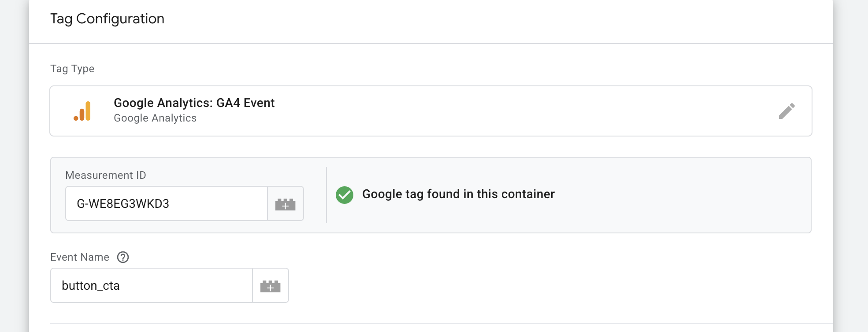The width and height of the screenshot is (868, 332).
Task: Click the Google Analytics bar chart logo
Action: pyautogui.click(x=82, y=111)
